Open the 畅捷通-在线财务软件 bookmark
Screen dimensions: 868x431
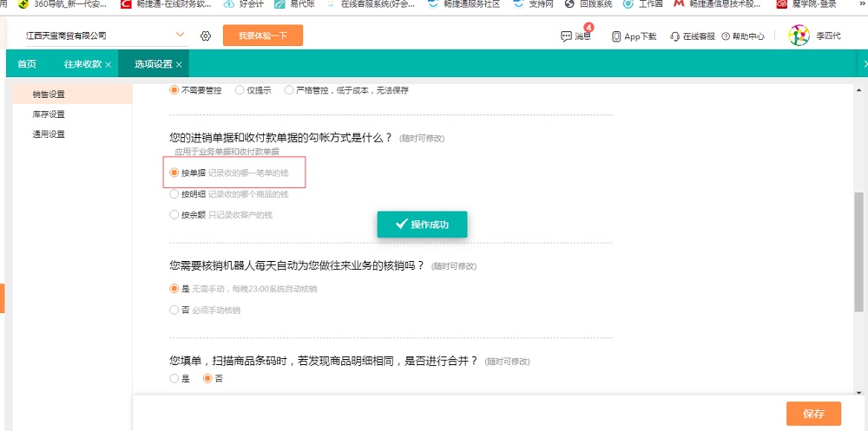[166, 3]
